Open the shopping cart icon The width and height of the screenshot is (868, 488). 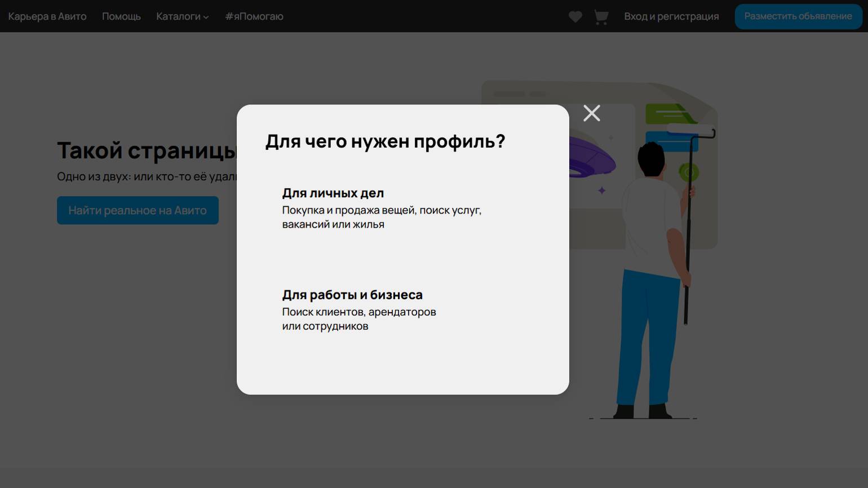(601, 17)
